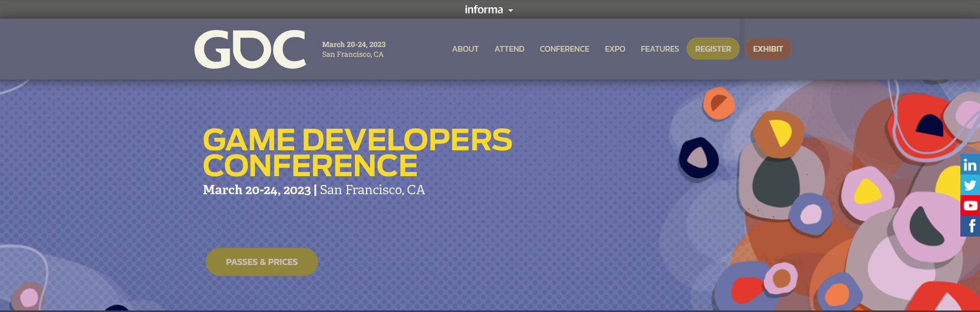Open the Expo menu

(615, 49)
